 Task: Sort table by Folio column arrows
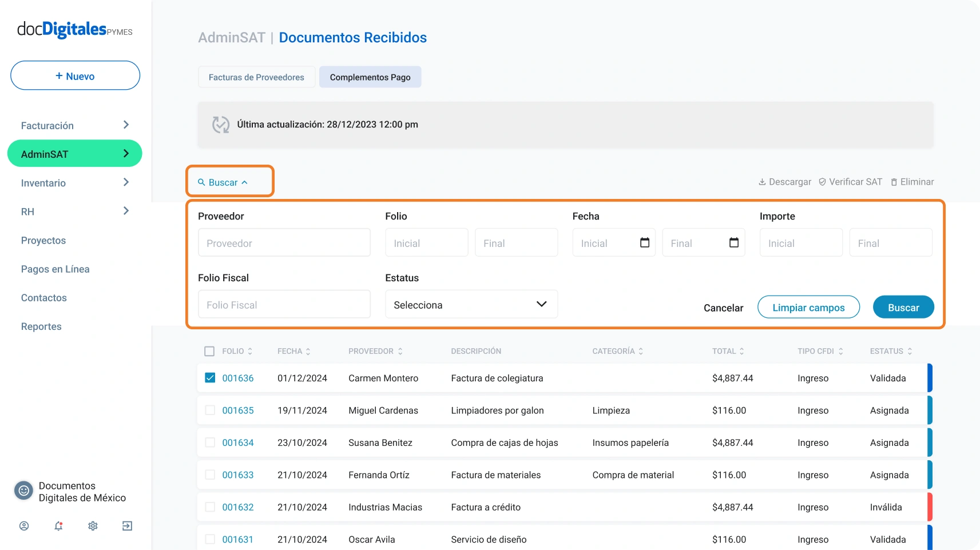250,351
